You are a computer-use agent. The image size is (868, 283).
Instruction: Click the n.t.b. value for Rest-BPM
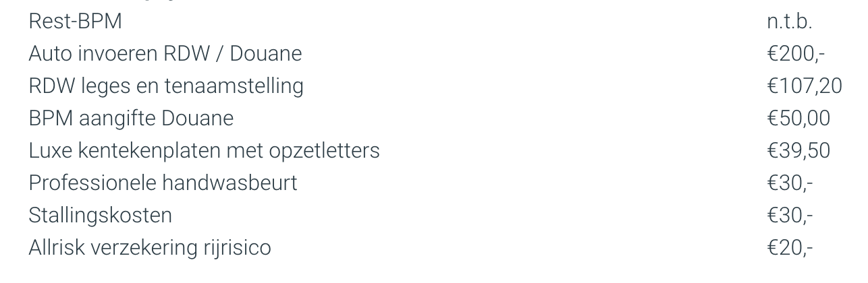tap(789, 21)
